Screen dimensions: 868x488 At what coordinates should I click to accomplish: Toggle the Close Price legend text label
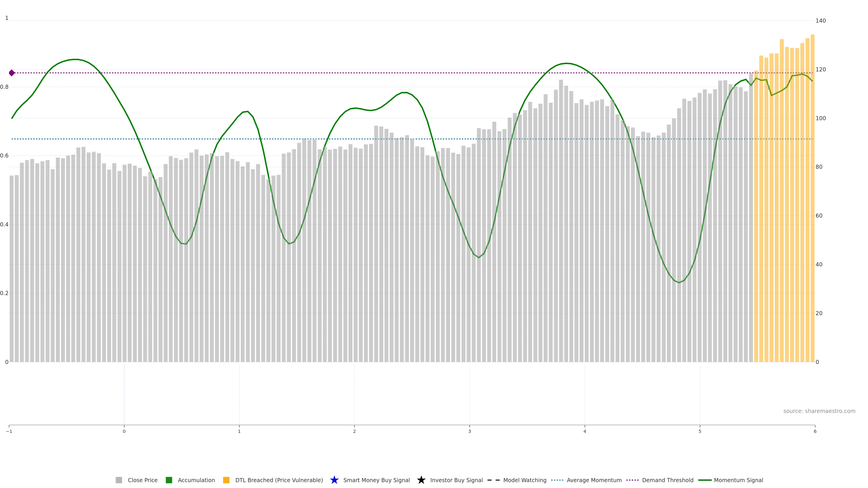(143, 480)
